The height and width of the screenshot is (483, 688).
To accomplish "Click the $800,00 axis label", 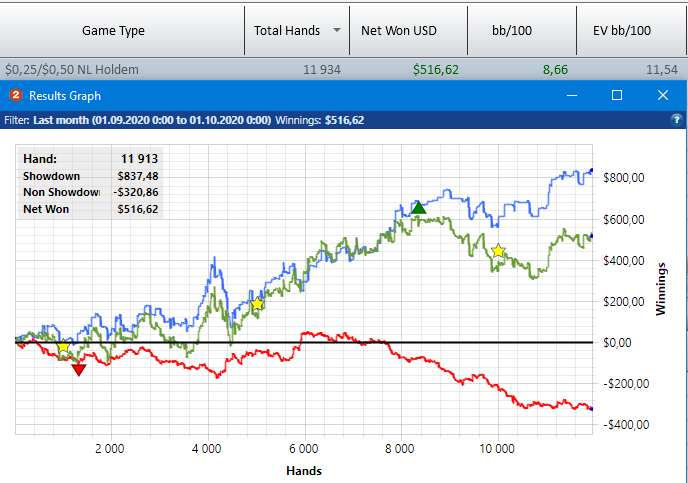I will click(624, 178).
